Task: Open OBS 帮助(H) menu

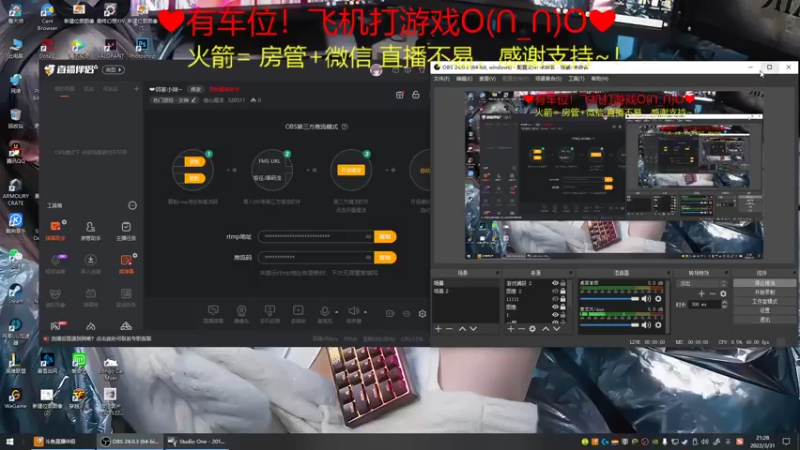Action: pyautogui.click(x=599, y=79)
